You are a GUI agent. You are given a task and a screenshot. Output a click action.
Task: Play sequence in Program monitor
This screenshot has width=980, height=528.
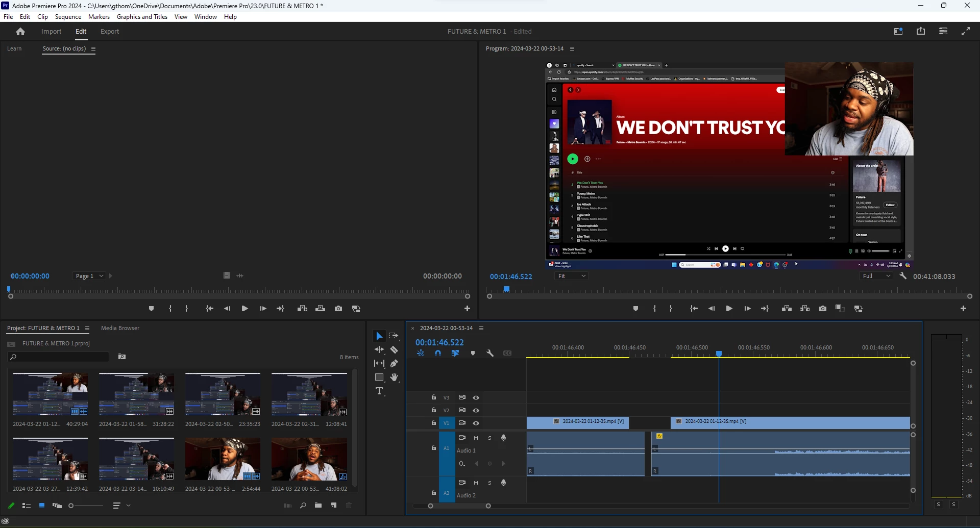pyautogui.click(x=729, y=309)
